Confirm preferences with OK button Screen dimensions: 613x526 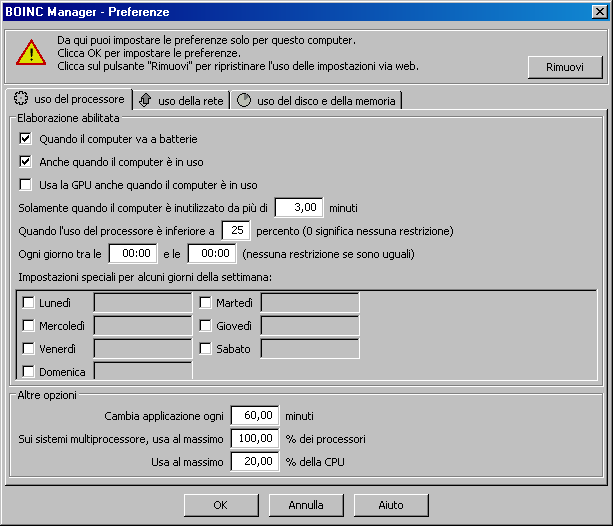tap(221, 505)
